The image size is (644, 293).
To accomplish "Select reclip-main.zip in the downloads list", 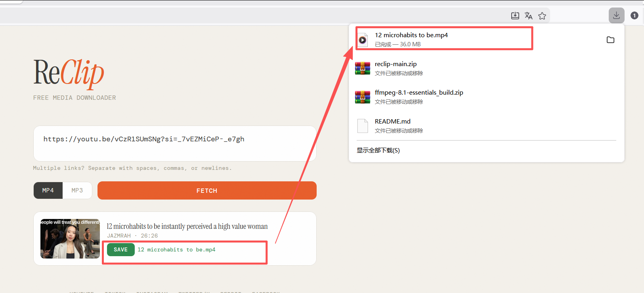I will point(486,68).
